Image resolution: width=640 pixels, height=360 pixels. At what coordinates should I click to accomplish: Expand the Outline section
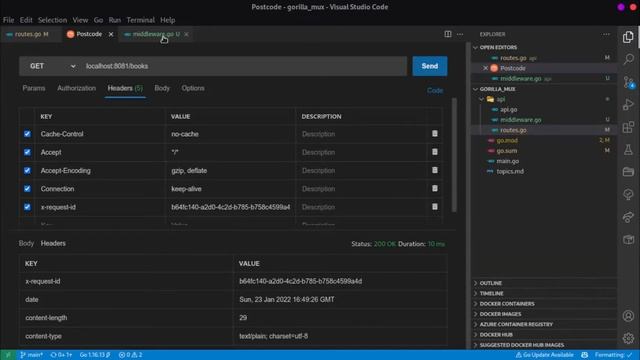coord(491,283)
